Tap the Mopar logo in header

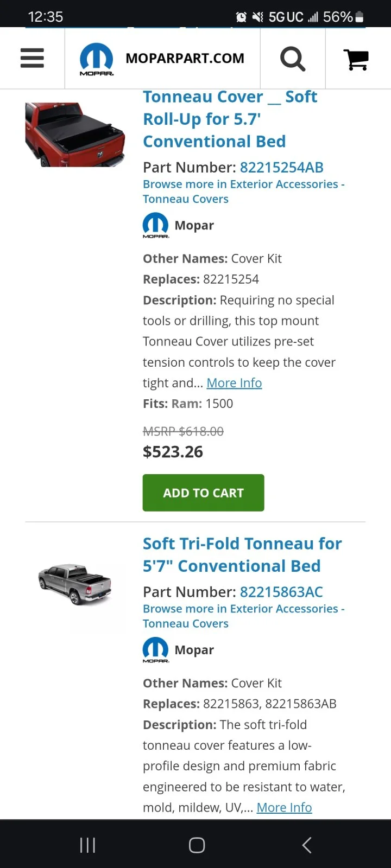coord(97,59)
